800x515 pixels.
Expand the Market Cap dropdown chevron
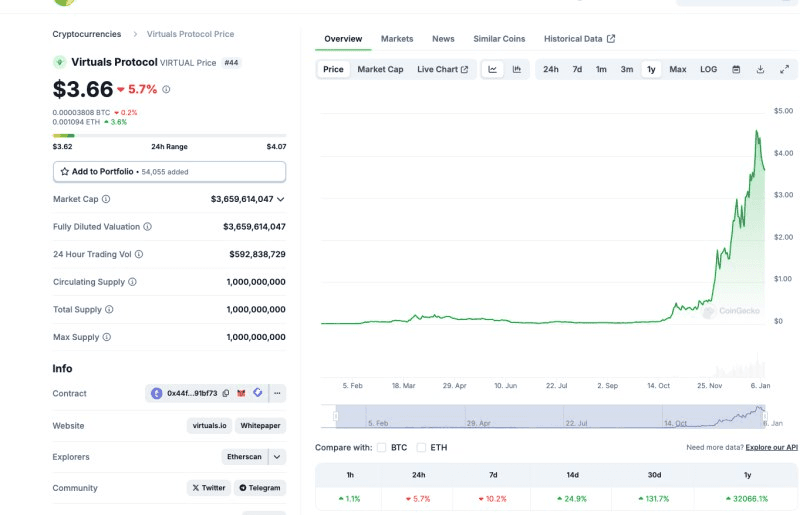[x=281, y=199]
